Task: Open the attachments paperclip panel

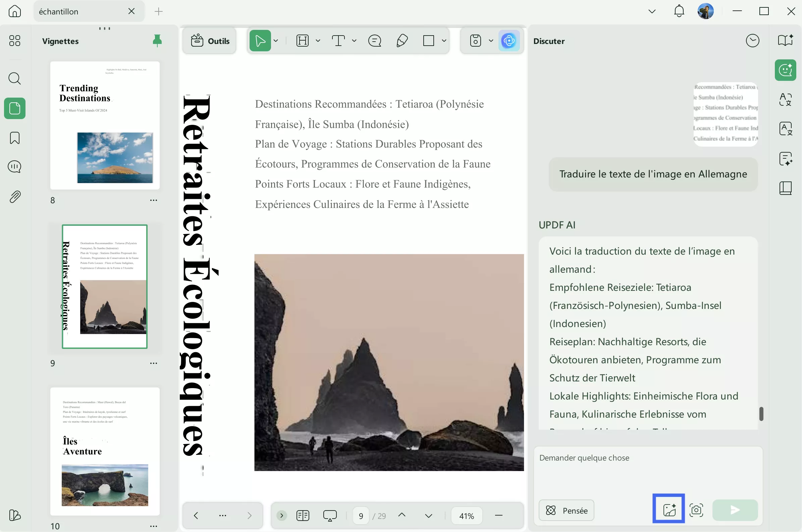Action: (x=14, y=197)
